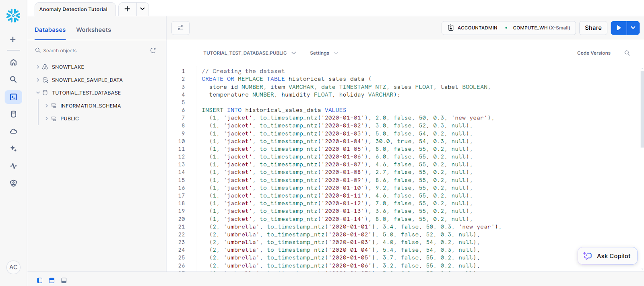Click line number 10 in gutter
Screen dimensions: 644x286
click(182, 141)
